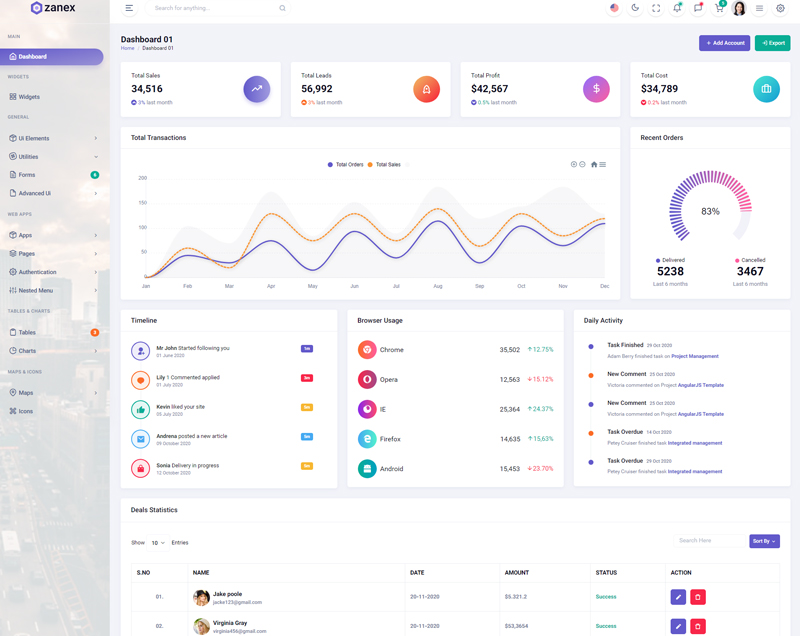Screen dimensions: 800x636
Task: Open the entries count dropdown
Action: (158, 542)
